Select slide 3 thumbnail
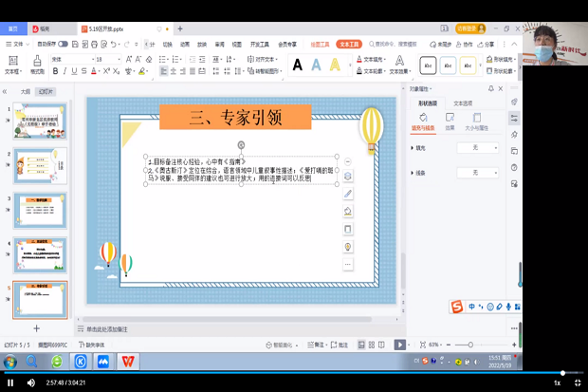The width and height of the screenshot is (588, 392). pos(40,211)
